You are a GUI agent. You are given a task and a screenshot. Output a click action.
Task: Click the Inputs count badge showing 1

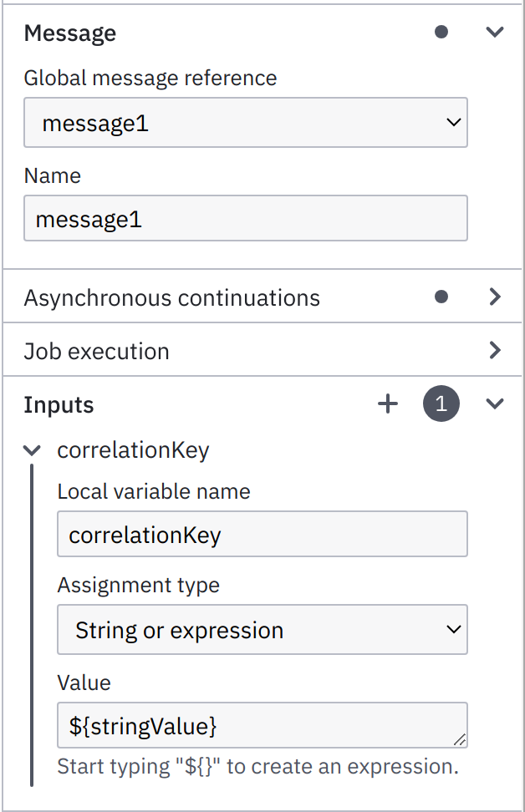(441, 403)
